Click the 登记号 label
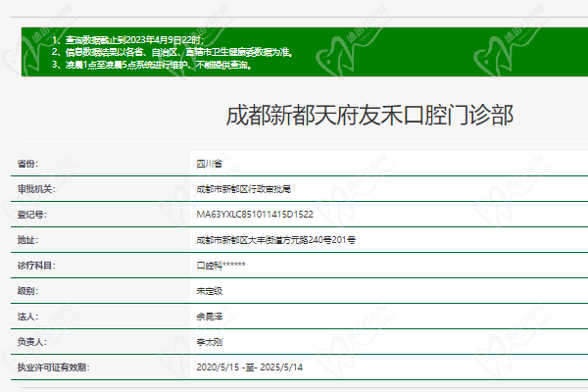Screen dimensions: 588x392 pyautogui.click(x=32, y=215)
